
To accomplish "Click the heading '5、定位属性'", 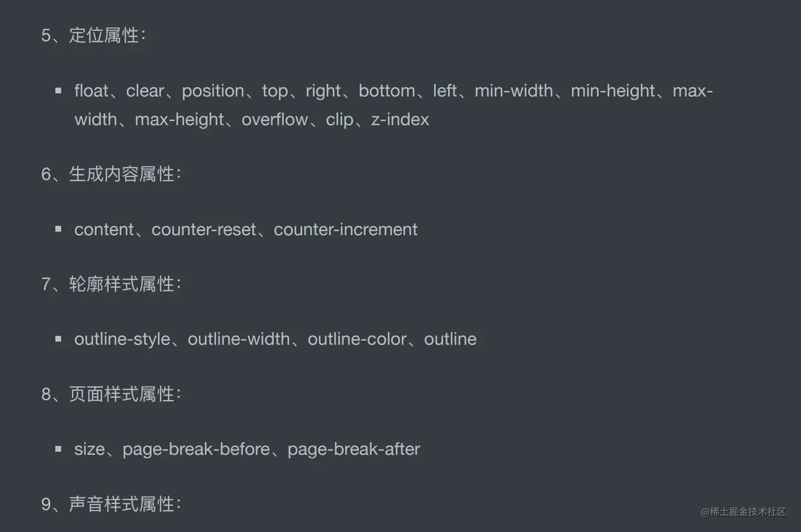I will click(x=93, y=35).
